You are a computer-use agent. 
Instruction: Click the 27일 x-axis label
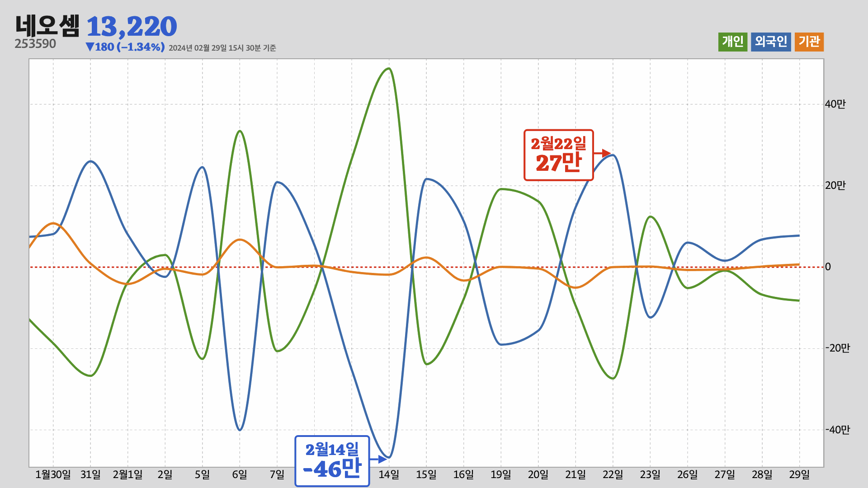click(725, 475)
